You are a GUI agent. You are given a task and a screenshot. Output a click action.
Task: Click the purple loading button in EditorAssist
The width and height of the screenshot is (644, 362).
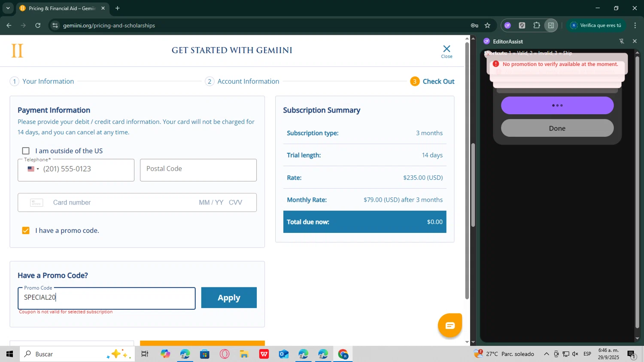point(557,106)
